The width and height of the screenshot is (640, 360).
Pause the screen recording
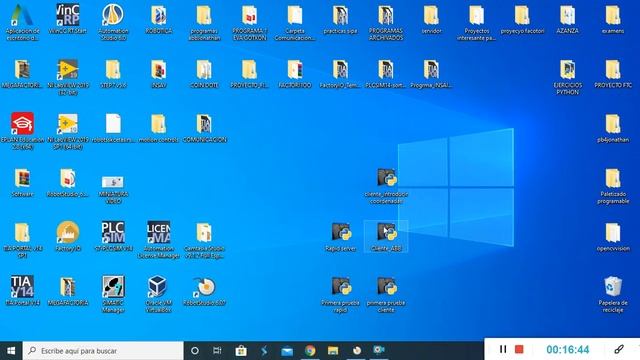(x=503, y=349)
